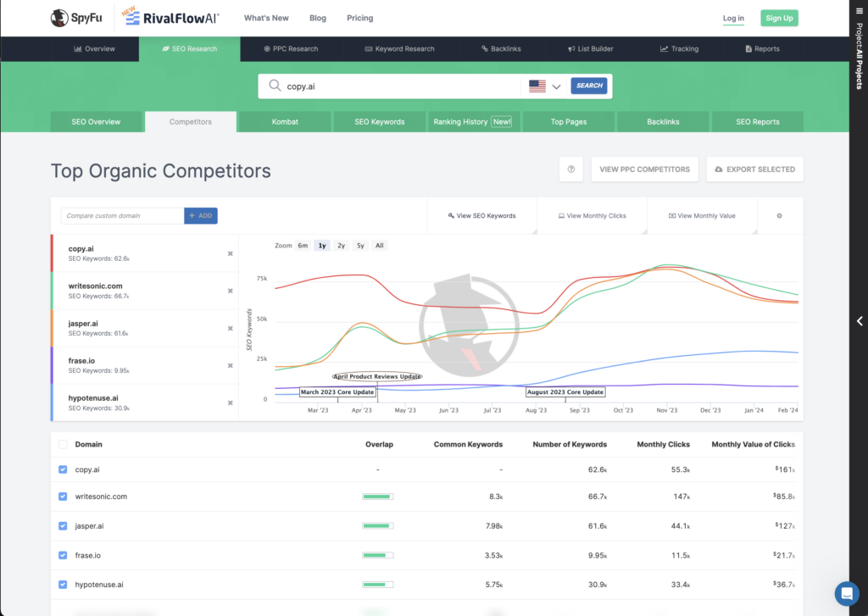
Task: Open the Backlinks top nav menu
Action: [501, 48]
